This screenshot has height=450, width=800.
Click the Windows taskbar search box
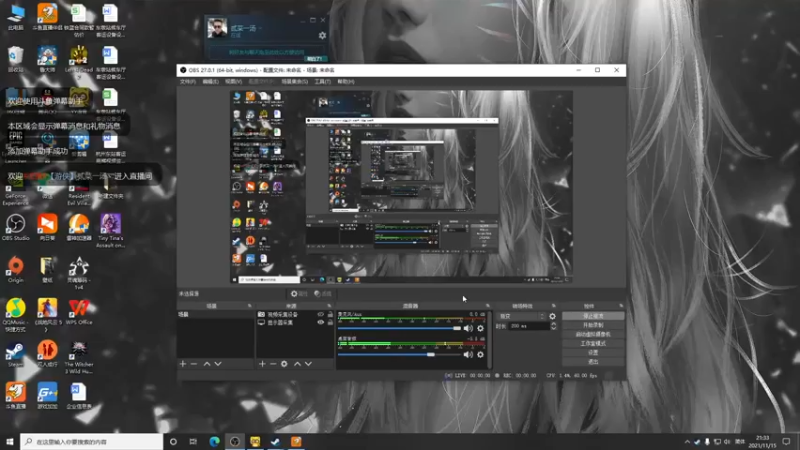(x=92, y=441)
